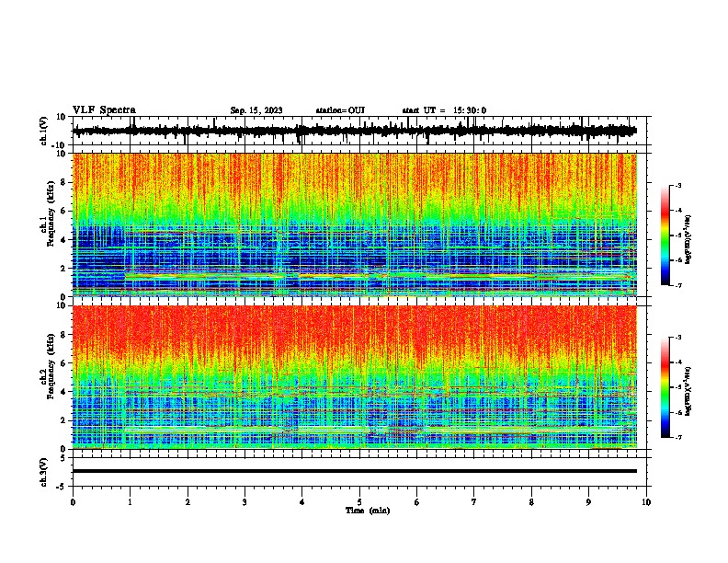Click the "-7" label on ch.2 colorbar

pos(677,438)
